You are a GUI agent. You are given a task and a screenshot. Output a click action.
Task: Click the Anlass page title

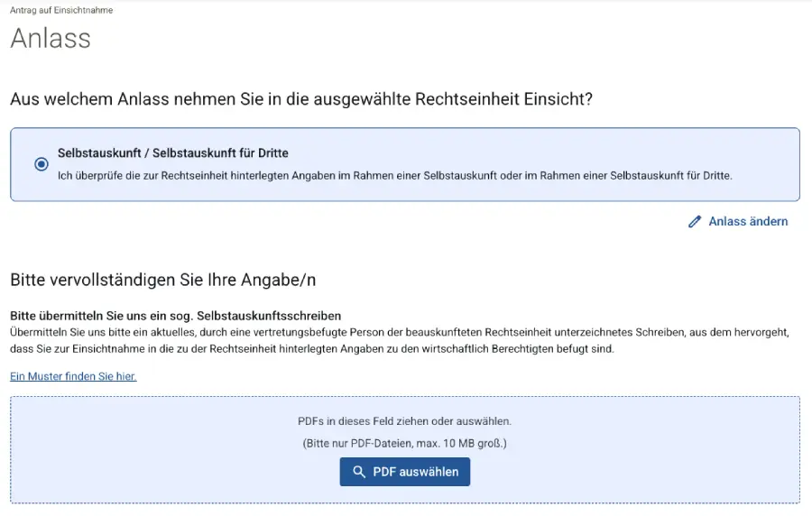(x=51, y=38)
